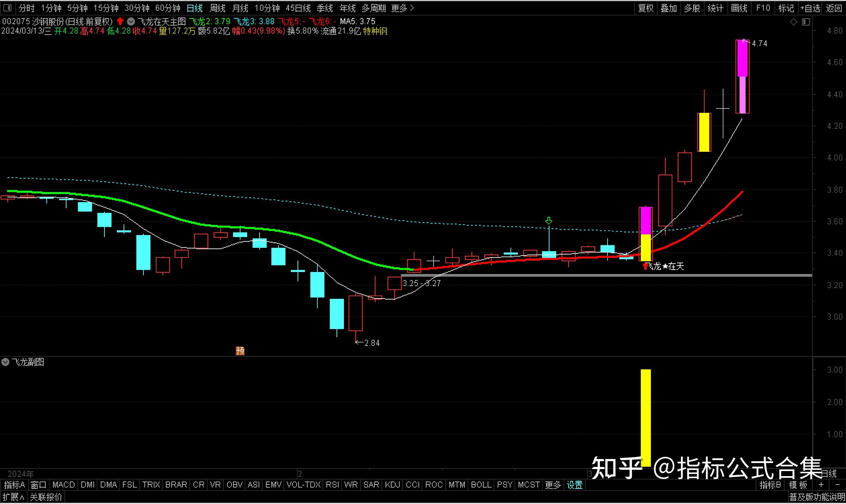Open 普及版功能说明 link
The width and height of the screenshot is (846, 504).
coord(816,498)
